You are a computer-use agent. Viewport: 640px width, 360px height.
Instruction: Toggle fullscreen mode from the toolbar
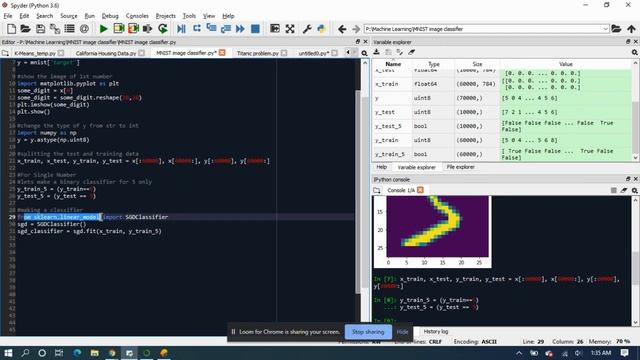point(290,29)
